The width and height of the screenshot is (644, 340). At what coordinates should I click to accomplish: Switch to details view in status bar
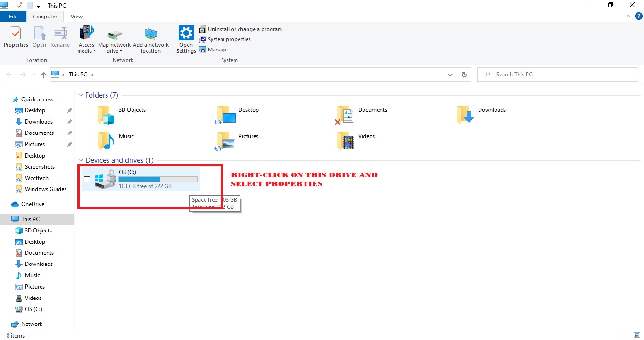coord(626,335)
